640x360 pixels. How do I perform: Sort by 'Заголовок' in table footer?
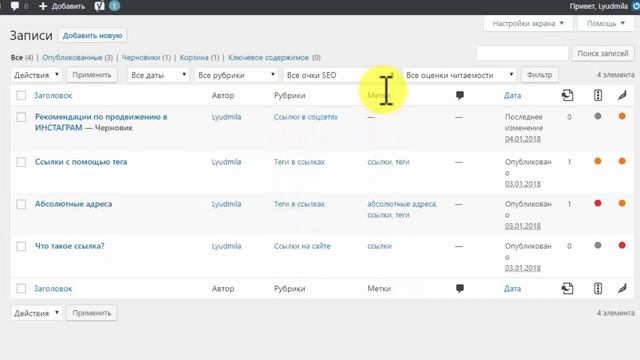click(x=53, y=289)
